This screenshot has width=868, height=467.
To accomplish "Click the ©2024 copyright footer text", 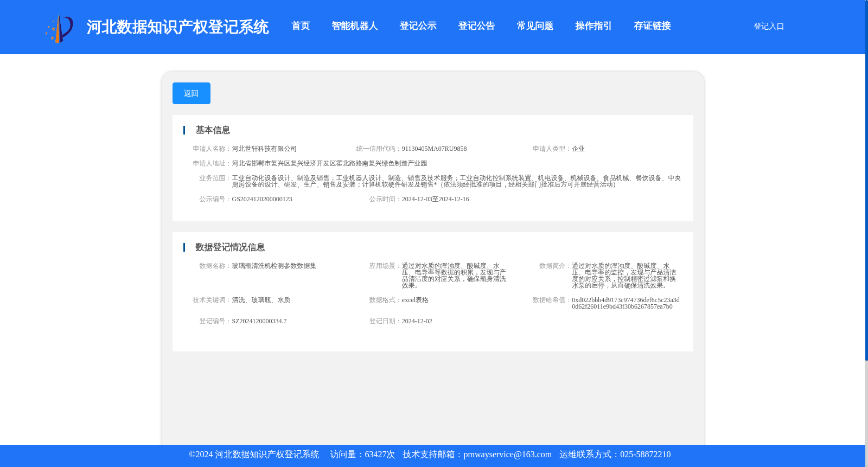I will tap(254, 455).
